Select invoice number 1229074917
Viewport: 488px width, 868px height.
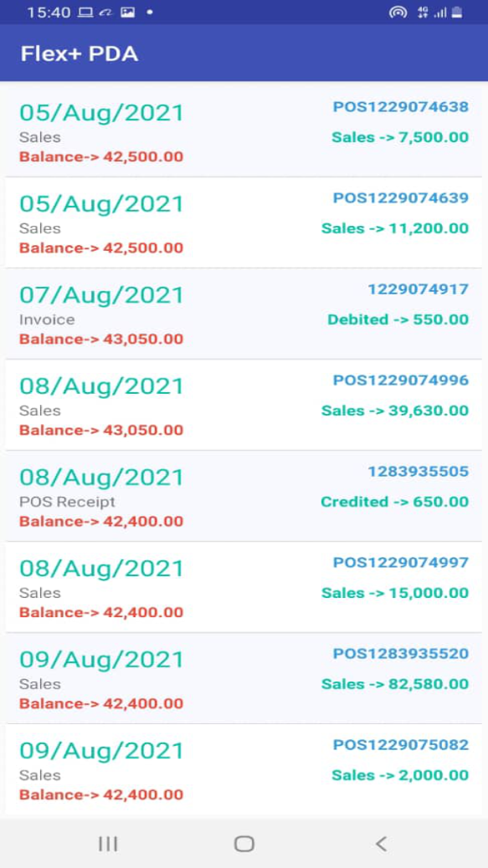click(419, 289)
